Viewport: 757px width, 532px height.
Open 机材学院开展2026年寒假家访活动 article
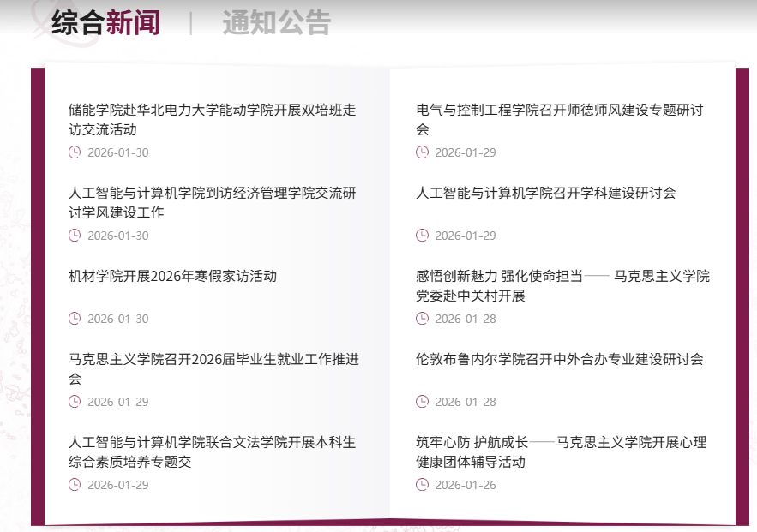tap(172, 276)
